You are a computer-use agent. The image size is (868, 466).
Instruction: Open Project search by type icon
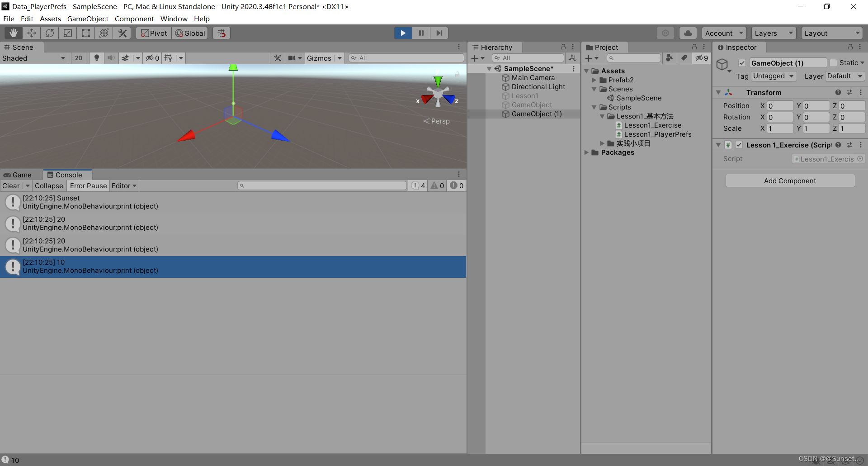point(670,58)
